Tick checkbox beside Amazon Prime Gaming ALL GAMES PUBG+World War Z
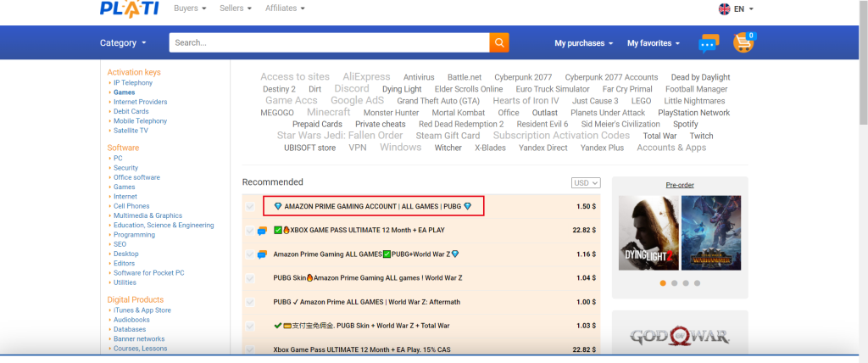Viewport: 868px width, 363px height. click(250, 254)
